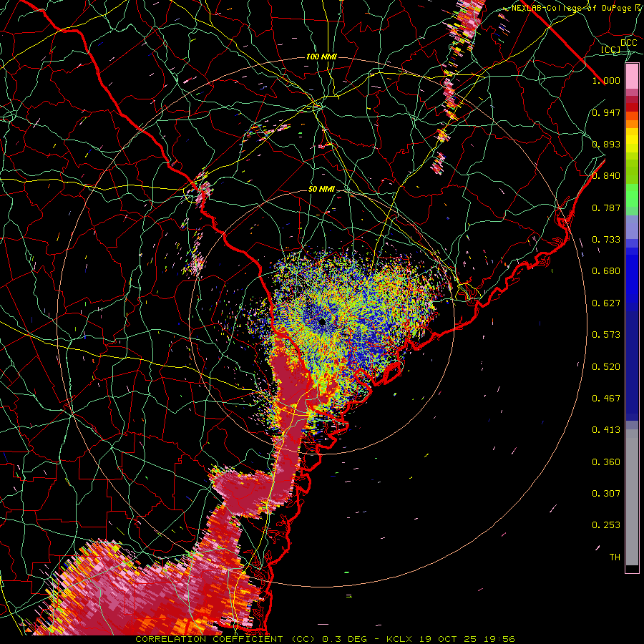Select the 0.467 scale value
This screenshot has width=644, height=644.
tap(606, 399)
